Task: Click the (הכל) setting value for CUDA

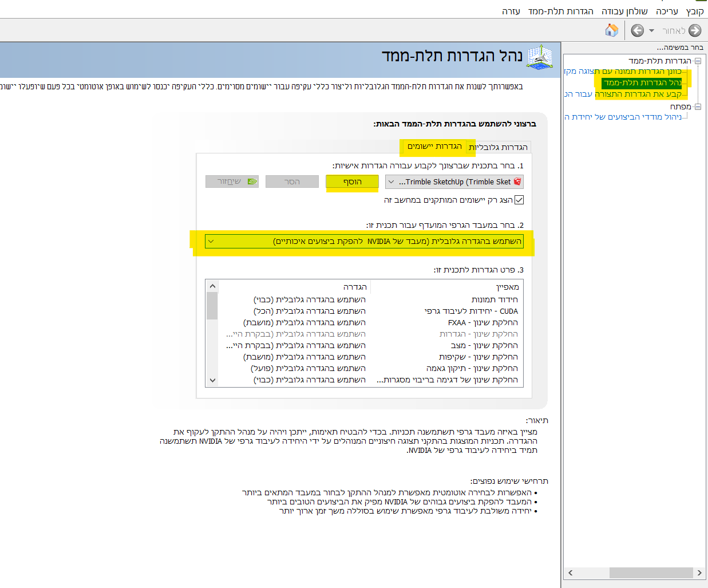Action: click(x=310, y=311)
